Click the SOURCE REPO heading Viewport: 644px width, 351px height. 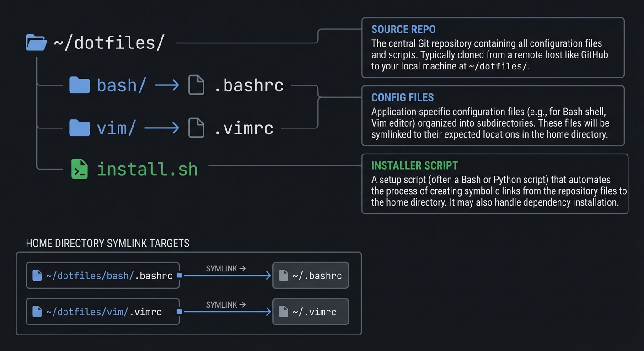point(403,29)
